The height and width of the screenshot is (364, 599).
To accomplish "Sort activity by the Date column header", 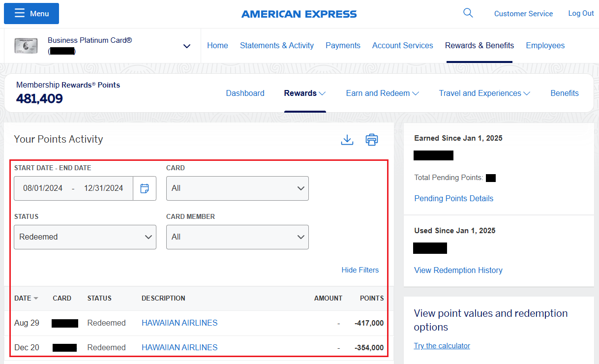I will [26, 298].
